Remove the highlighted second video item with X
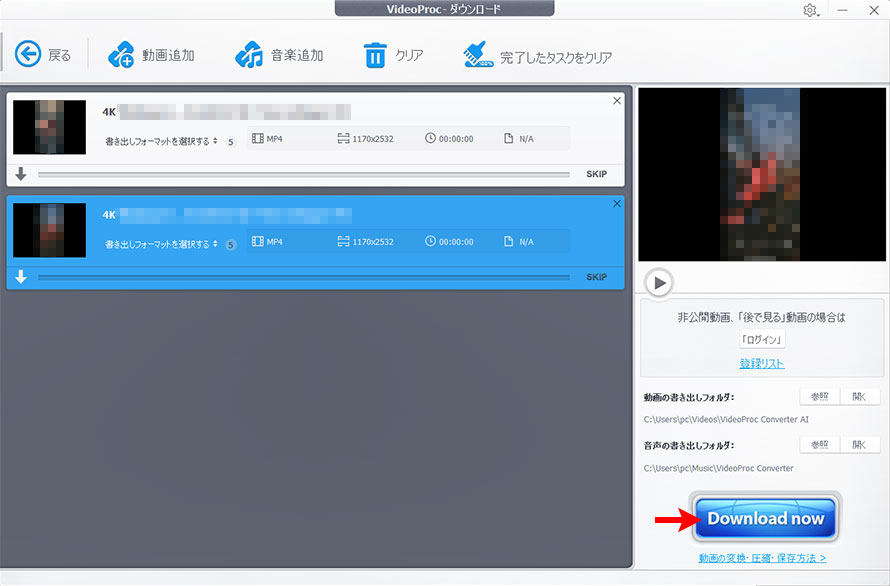This screenshot has height=586, width=890. pyautogui.click(x=617, y=203)
